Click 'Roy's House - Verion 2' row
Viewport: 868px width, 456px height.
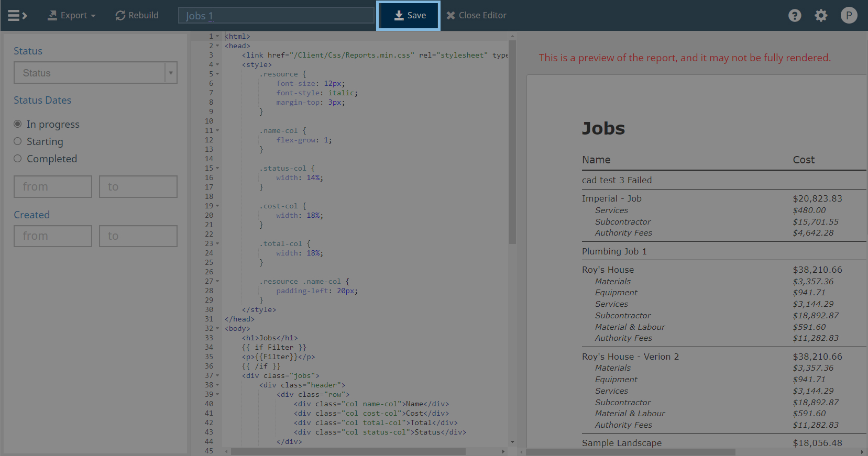tap(630, 357)
